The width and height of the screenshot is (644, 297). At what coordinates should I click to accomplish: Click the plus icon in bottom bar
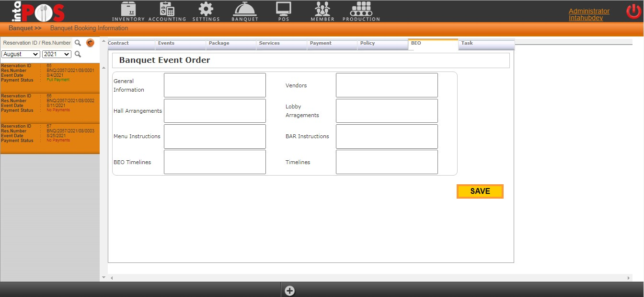point(289,290)
